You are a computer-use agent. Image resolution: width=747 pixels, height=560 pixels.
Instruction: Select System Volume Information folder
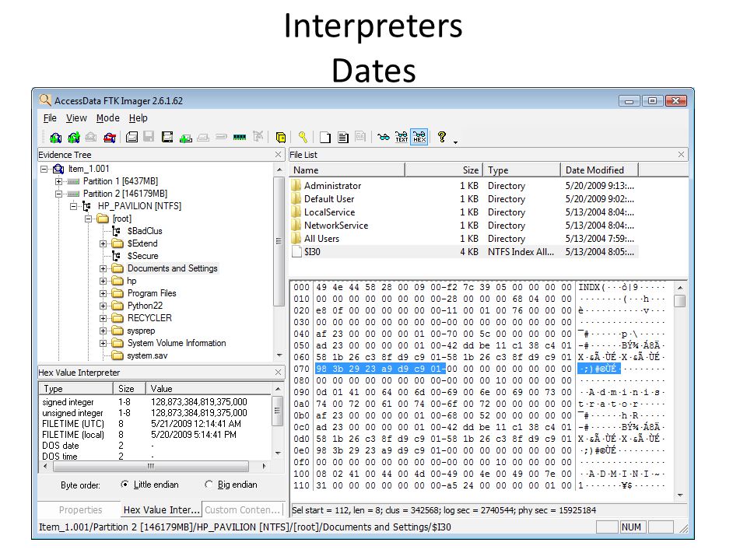[x=177, y=343]
